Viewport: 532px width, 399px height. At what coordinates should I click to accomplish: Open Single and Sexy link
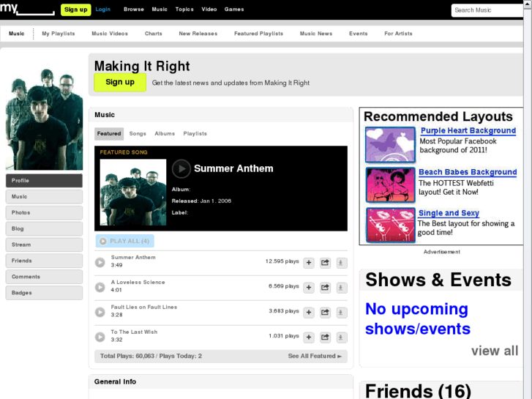pyautogui.click(x=449, y=213)
